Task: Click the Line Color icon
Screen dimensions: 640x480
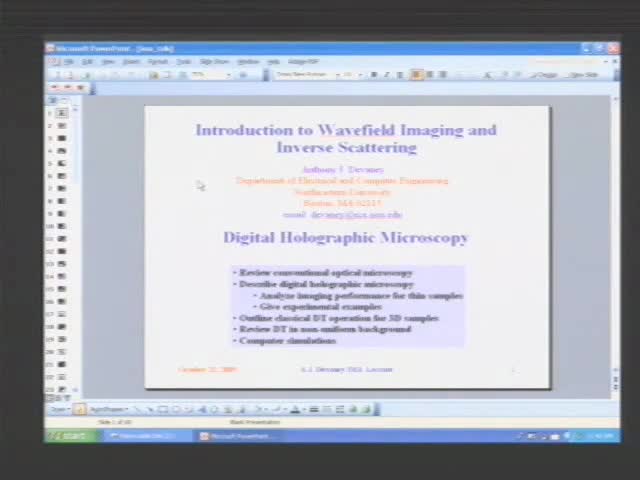Action: click(276, 409)
